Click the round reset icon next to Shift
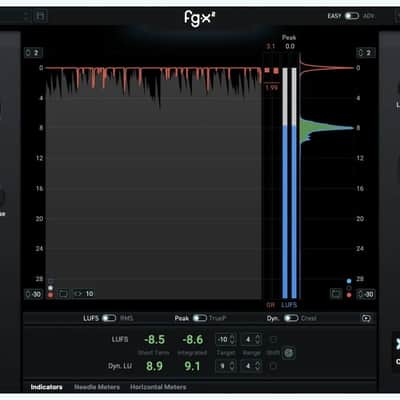Viewport: 400px width, 400px height. click(x=289, y=353)
